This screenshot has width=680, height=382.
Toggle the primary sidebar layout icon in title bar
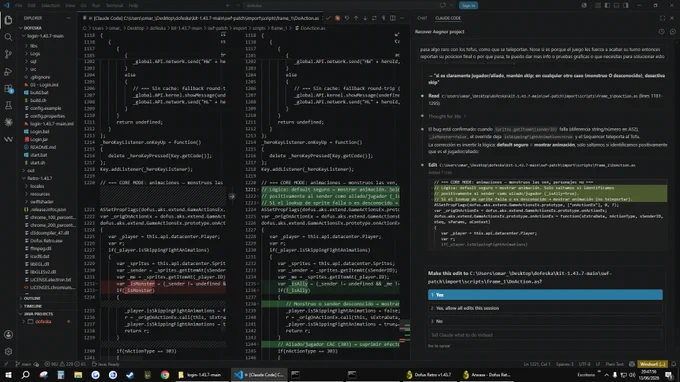tap(607, 6)
